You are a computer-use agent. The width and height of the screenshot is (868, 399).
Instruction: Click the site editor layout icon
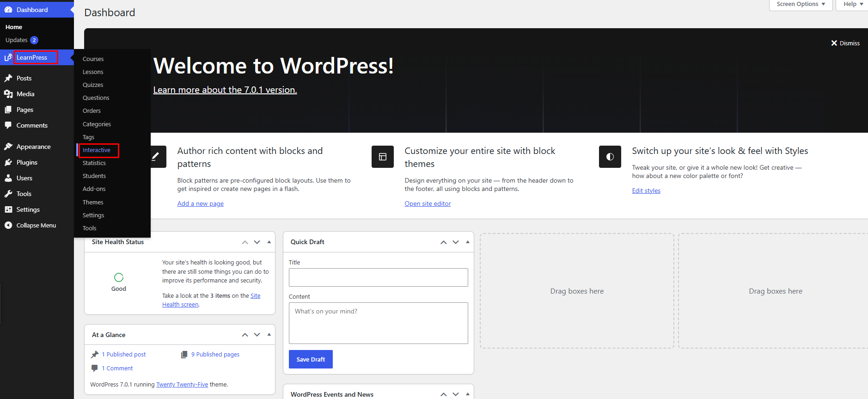coord(383,157)
